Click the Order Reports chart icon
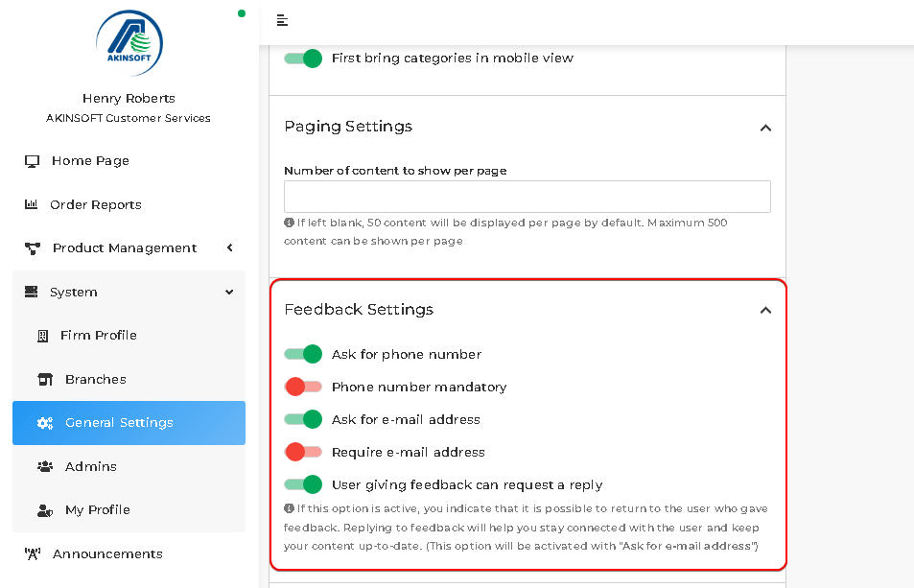This screenshot has height=588, width=914. pyautogui.click(x=31, y=204)
